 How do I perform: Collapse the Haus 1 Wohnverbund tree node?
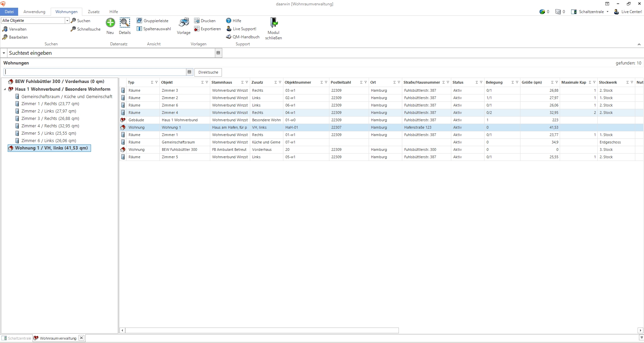pos(5,89)
